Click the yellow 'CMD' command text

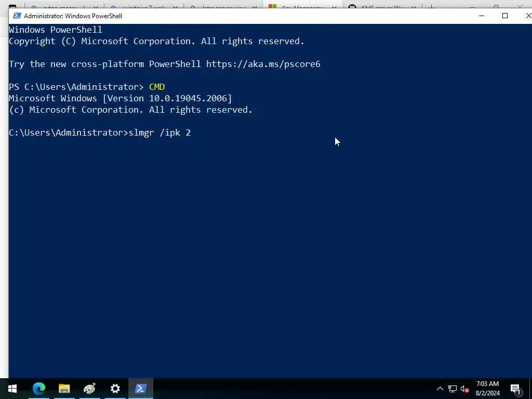157,87
